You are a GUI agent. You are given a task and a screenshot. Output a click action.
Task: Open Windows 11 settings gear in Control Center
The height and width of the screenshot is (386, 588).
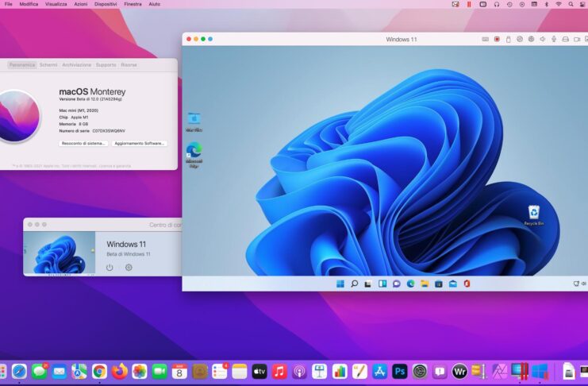(129, 268)
